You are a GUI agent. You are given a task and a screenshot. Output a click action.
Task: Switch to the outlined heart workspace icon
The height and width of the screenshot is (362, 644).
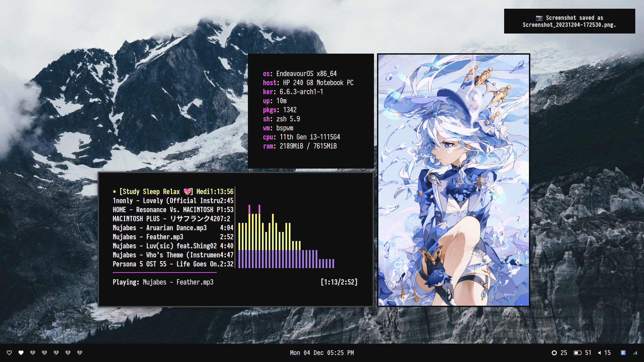[x=9, y=353]
